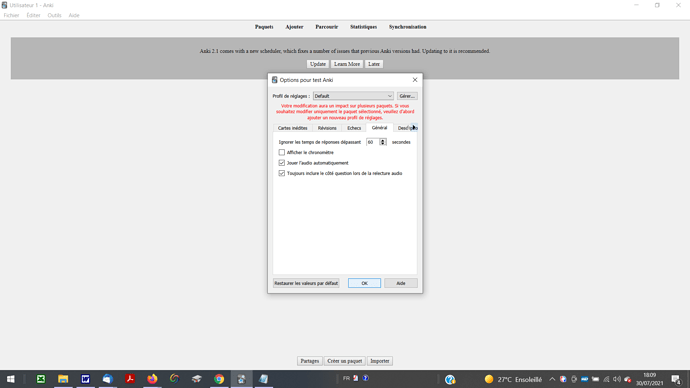Switch to the Révisions tab
This screenshot has height=388, width=690.
pyautogui.click(x=327, y=128)
